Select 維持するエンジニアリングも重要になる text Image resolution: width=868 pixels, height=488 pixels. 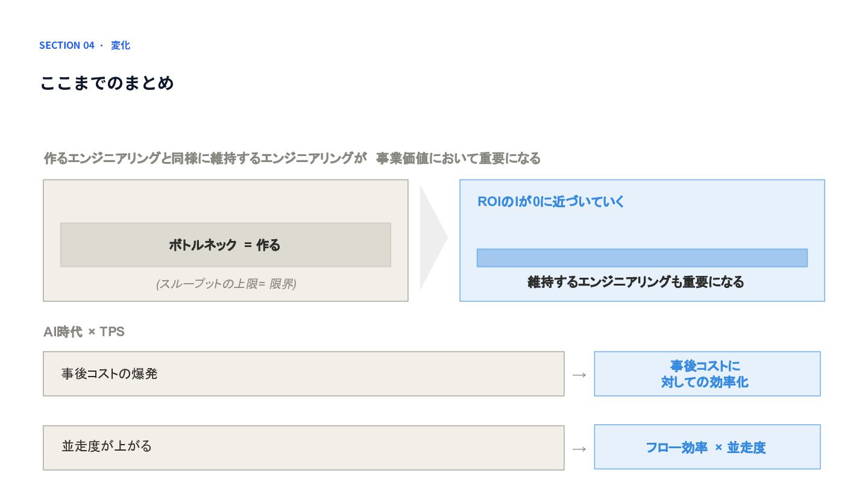636,282
